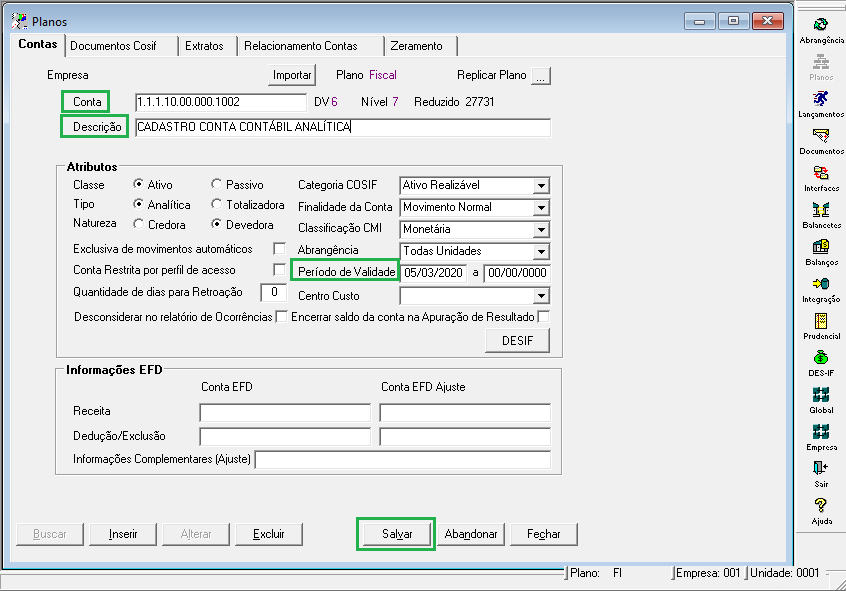The image size is (846, 591).
Task: Click the Receita Conta EFD field
Action: tap(285, 412)
